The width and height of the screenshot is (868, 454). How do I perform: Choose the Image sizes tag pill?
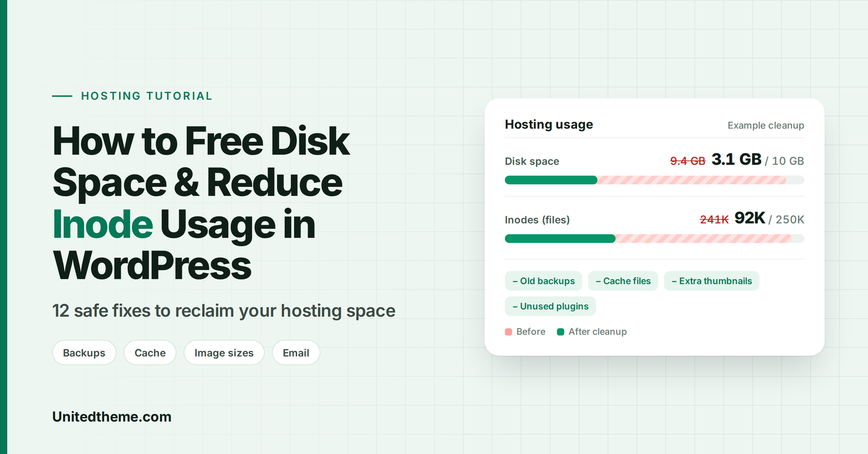coord(224,353)
